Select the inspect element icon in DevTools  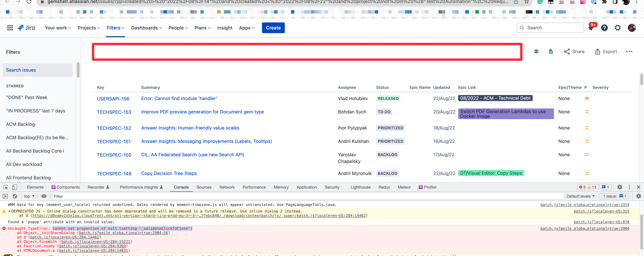pyautogui.click(x=5, y=187)
